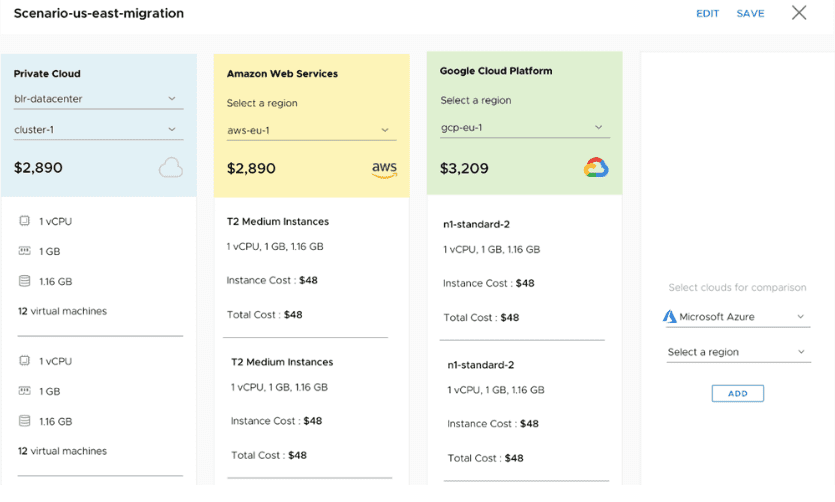Screen dimensions: 835x502
Task: Open the blr-datacenter dropdown
Action: pyautogui.click(x=98, y=99)
